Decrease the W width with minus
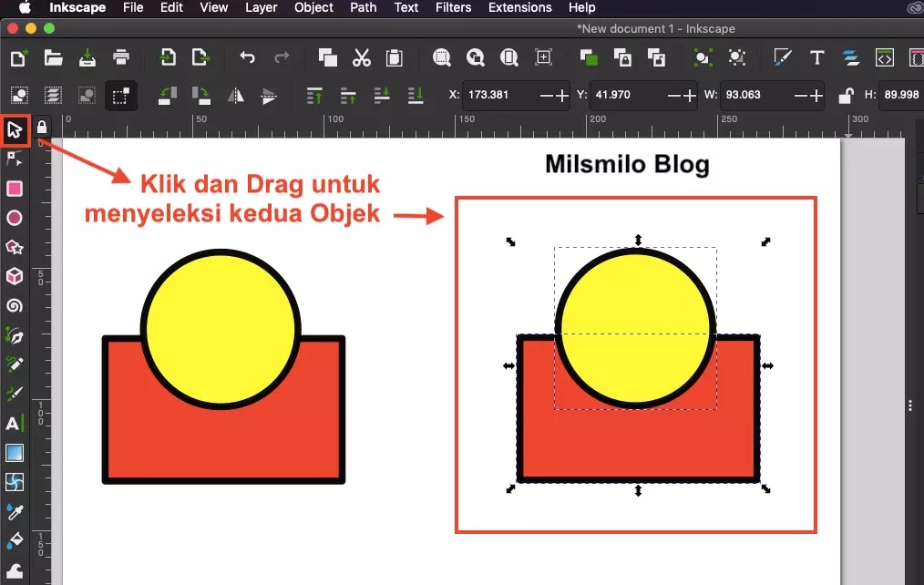Viewport: 924px width, 585px height. pos(801,96)
